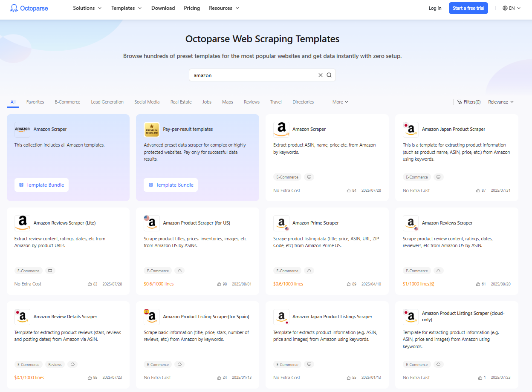Click the 2025/08/20 date text

(500, 284)
